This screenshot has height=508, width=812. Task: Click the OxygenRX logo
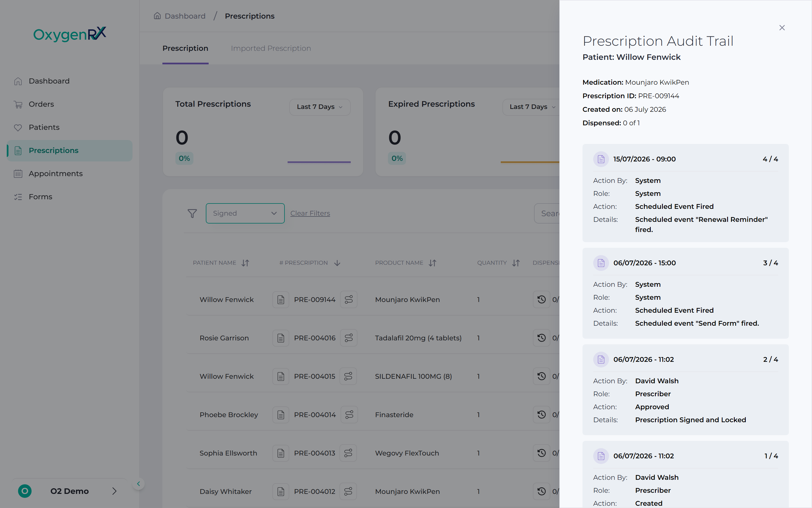point(69,34)
